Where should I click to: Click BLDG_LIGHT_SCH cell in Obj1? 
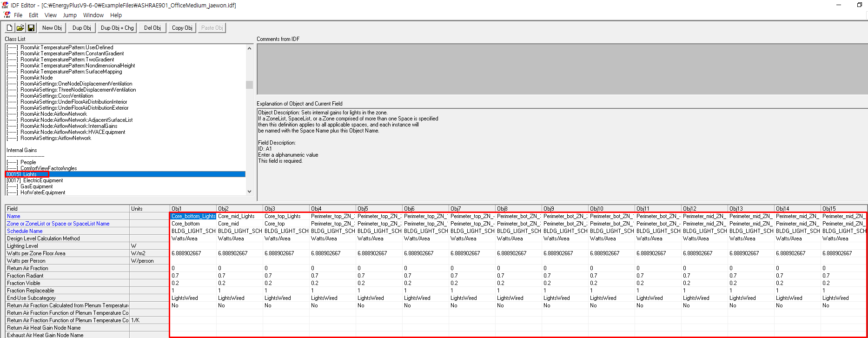pos(193,231)
